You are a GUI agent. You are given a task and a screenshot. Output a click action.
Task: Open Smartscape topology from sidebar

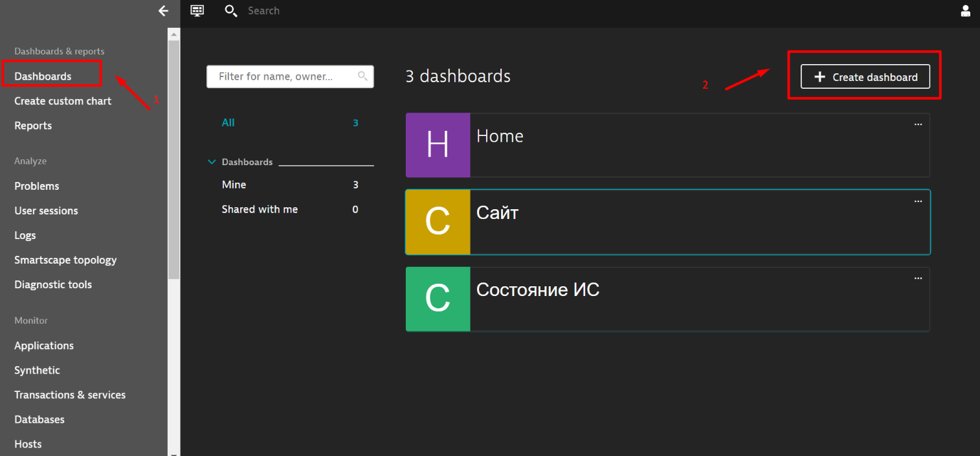tap(65, 260)
